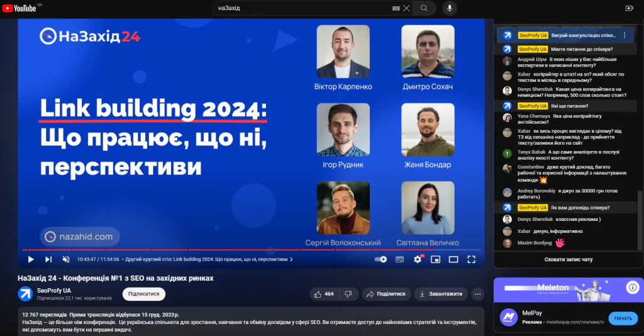The height and width of the screenshot is (336, 644).
Task: Click the video title text
Action: click(x=116, y=278)
